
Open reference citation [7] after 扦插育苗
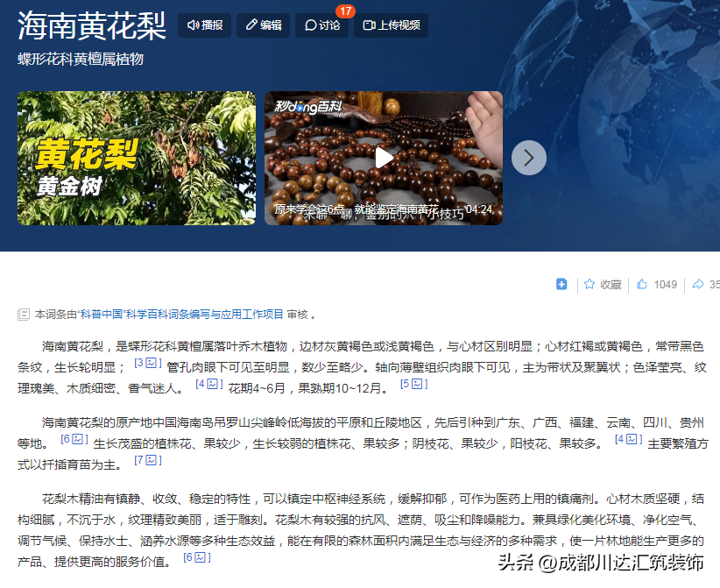click(147, 460)
